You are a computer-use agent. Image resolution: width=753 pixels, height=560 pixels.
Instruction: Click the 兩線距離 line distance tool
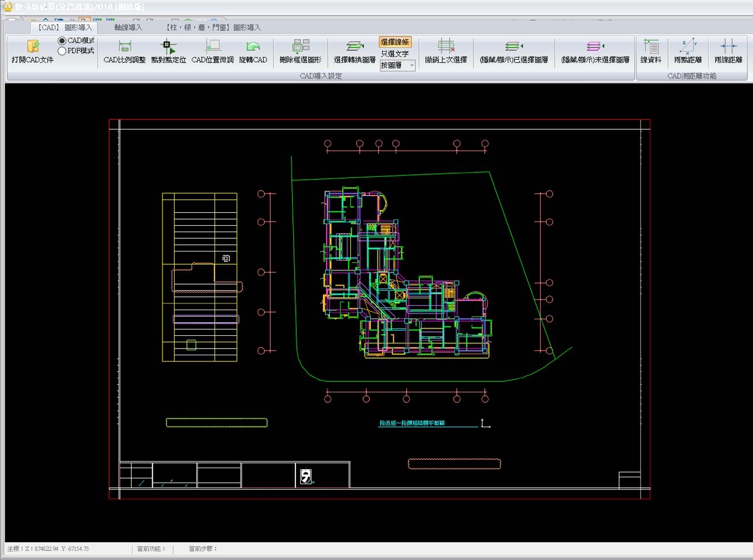pos(728,51)
